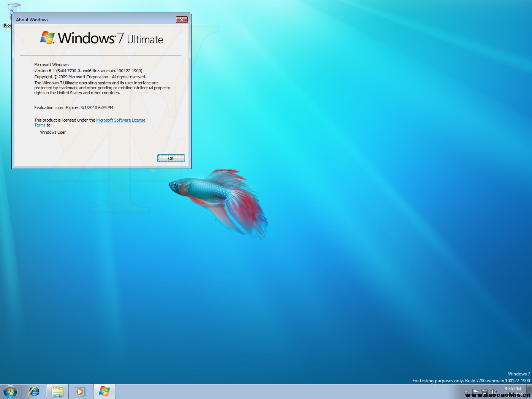
Task: Open the Microsoft Software License Terms link
Action: tap(120, 120)
